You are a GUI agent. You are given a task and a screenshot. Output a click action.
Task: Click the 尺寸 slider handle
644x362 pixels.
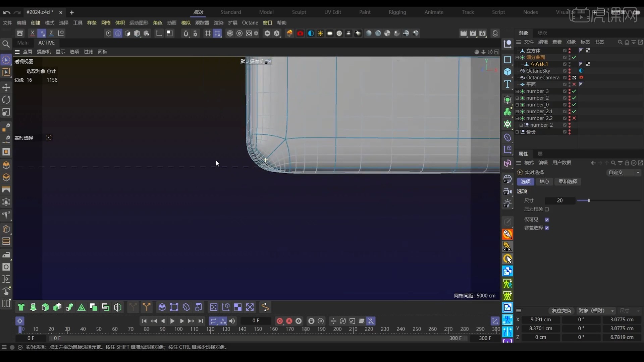tap(589, 201)
